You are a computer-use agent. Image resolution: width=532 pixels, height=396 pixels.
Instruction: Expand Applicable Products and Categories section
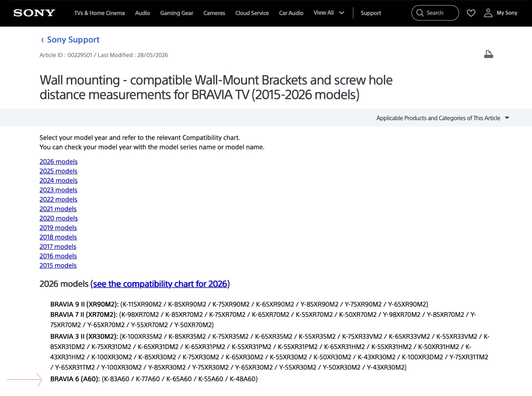click(x=442, y=118)
